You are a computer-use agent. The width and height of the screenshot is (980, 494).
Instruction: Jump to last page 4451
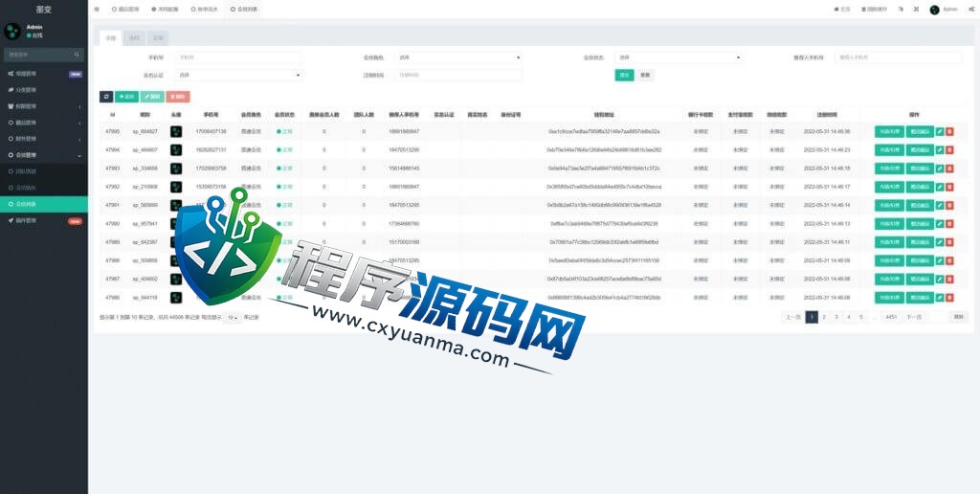pos(891,317)
